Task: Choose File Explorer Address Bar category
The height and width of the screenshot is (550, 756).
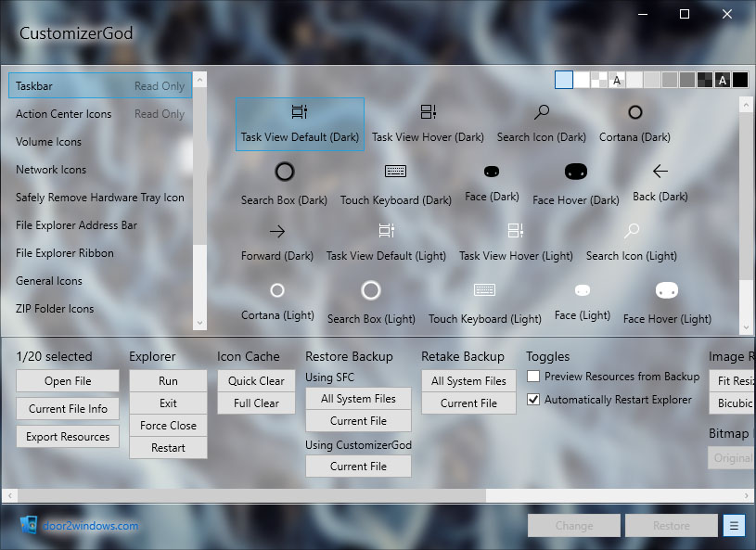Action: pos(100,225)
